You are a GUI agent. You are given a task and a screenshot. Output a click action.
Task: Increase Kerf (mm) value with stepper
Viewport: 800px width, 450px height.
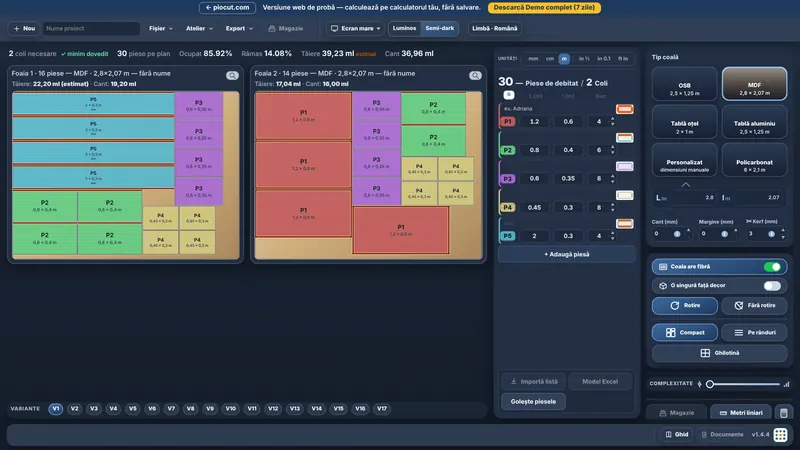[783, 231]
